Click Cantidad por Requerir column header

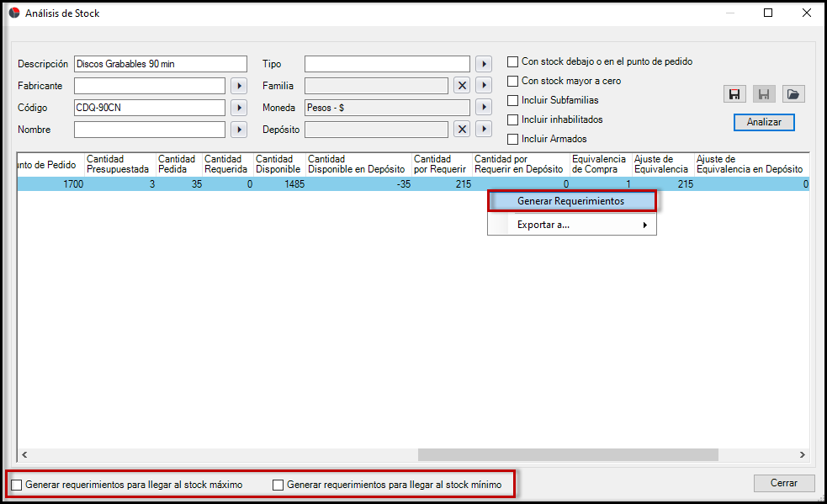point(442,164)
